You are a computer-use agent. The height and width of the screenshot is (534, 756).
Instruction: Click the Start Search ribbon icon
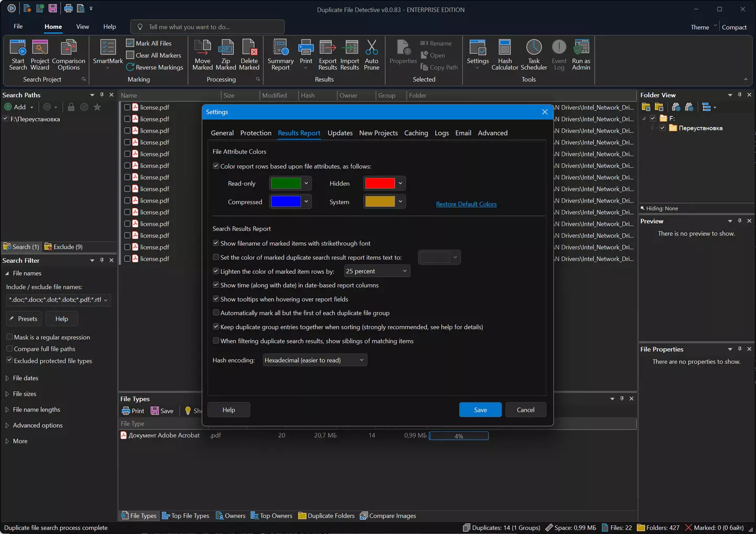18,54
